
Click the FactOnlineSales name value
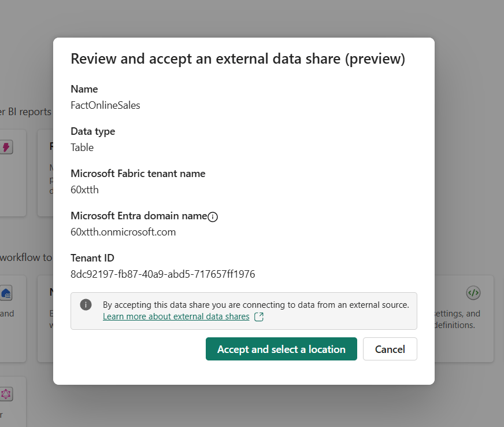point(105,105)
